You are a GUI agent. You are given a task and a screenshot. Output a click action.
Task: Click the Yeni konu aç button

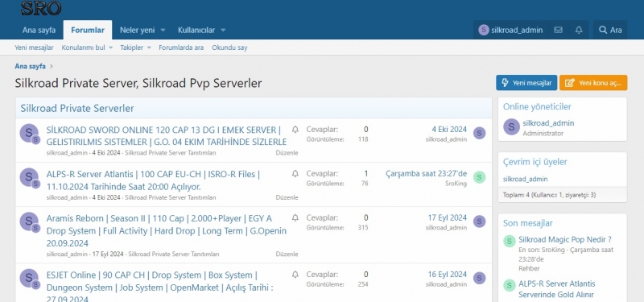[593, 83]
